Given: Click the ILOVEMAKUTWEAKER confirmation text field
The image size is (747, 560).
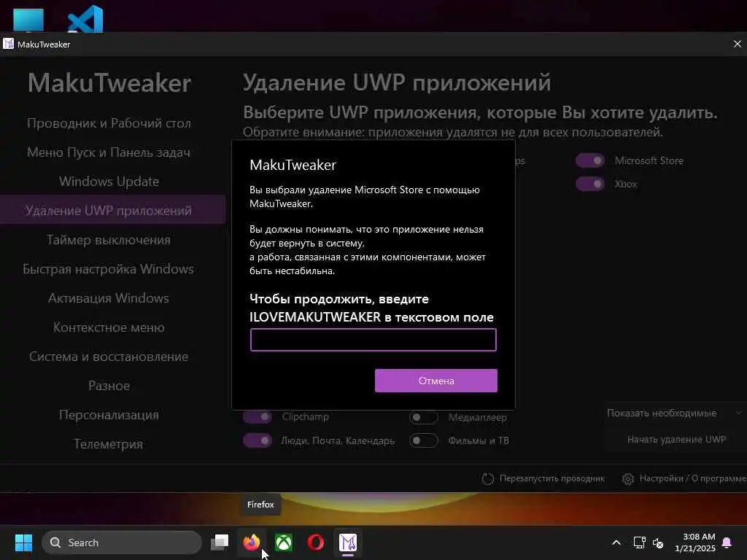Looking at the screenshot, I should (373, 340).
